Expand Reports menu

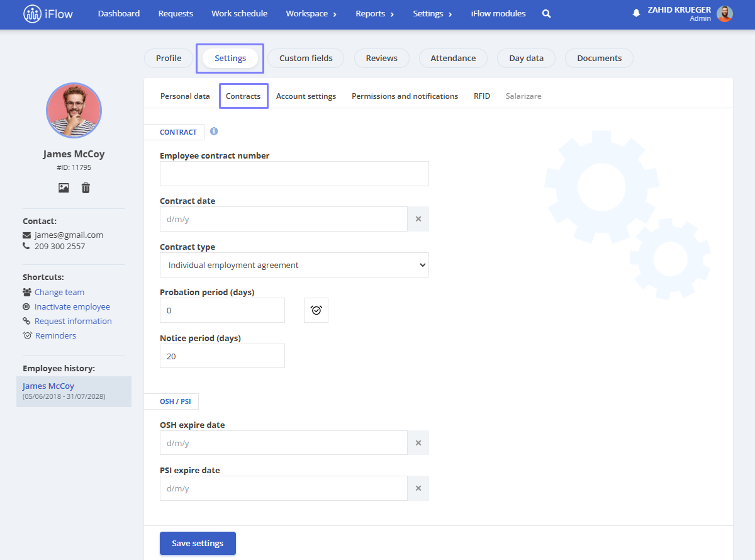pos(374,13)
